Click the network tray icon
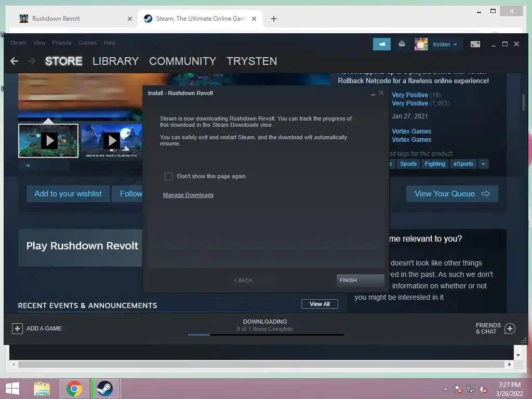 coord(471,389)
